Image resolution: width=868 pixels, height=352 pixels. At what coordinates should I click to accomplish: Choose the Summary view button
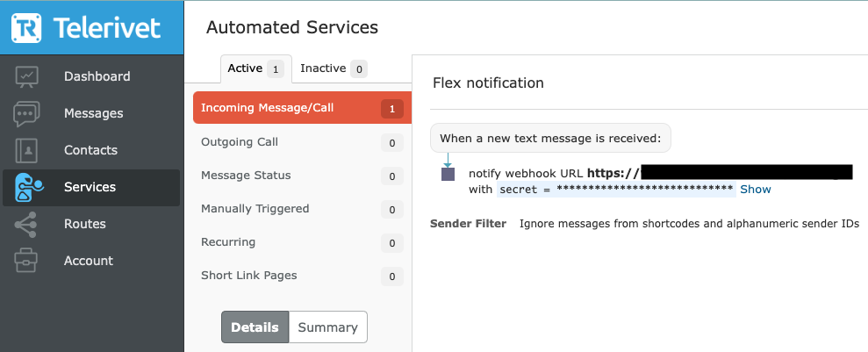[327, 327]
